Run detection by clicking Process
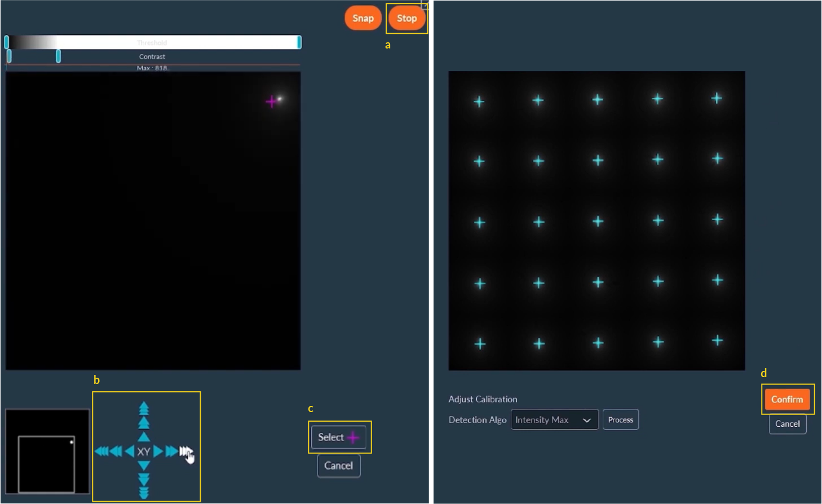This screenshot has width=822, height=504. point(621,419)
